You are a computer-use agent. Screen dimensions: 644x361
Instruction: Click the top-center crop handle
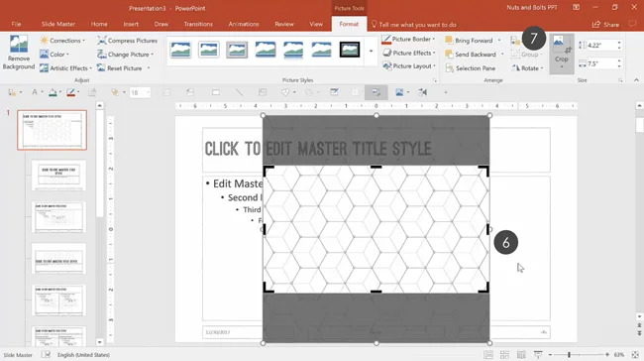[376, 167]
